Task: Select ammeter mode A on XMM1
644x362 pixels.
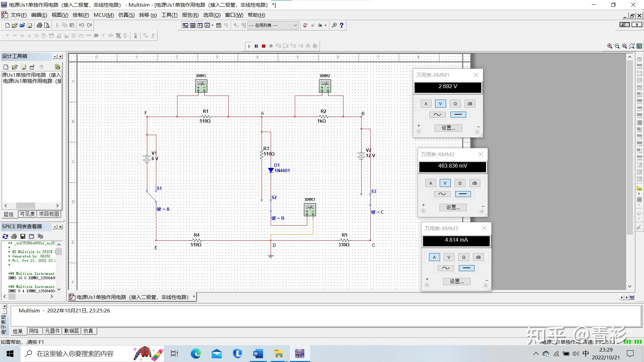Action: click(426, 104)
